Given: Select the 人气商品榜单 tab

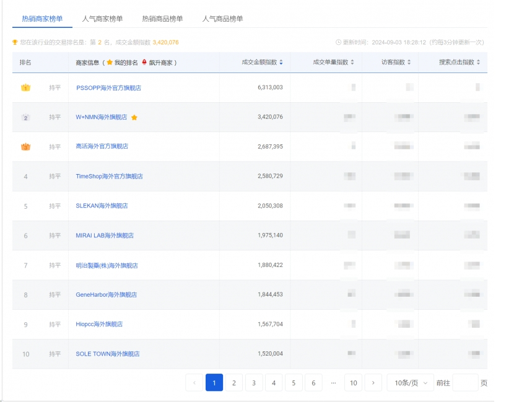Looking at the screenshot, I should point(222,19).
